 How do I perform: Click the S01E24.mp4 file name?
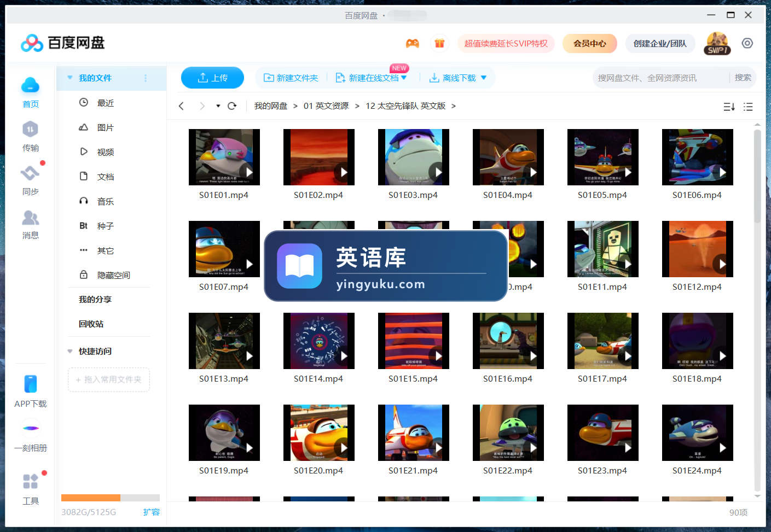(697, 471)
